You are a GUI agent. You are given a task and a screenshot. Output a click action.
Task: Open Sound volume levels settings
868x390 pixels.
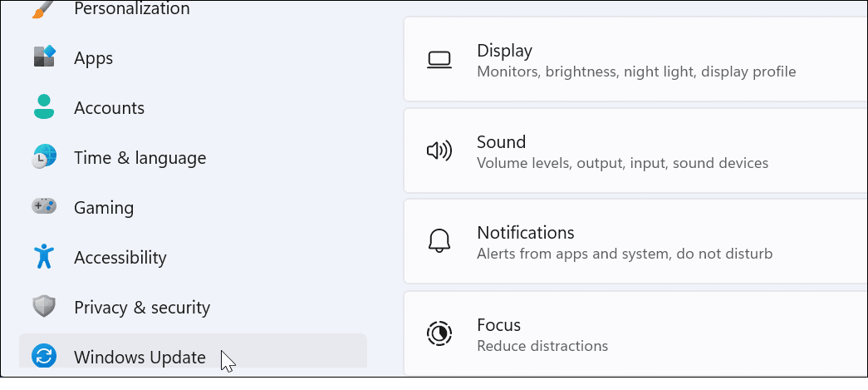635,151
